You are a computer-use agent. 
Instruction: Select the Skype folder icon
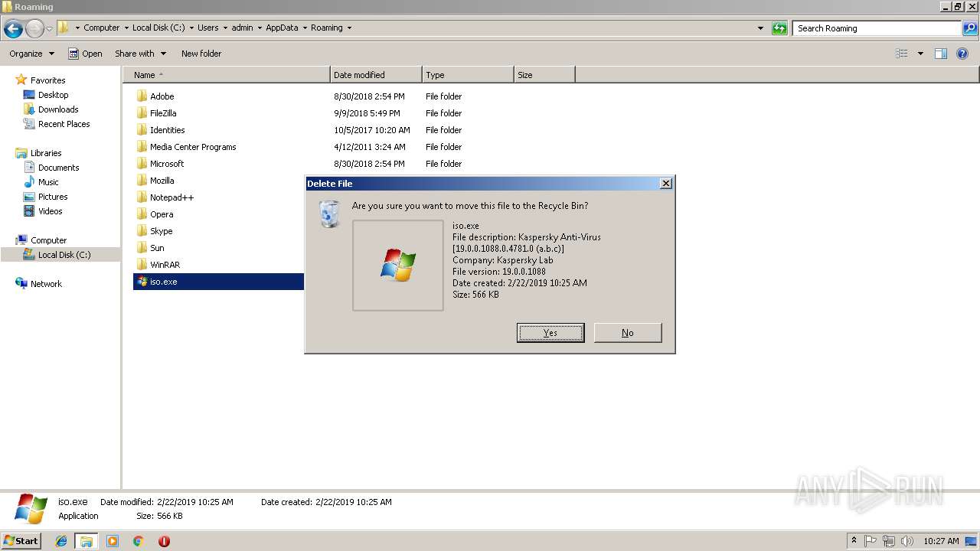click(142, 230)
